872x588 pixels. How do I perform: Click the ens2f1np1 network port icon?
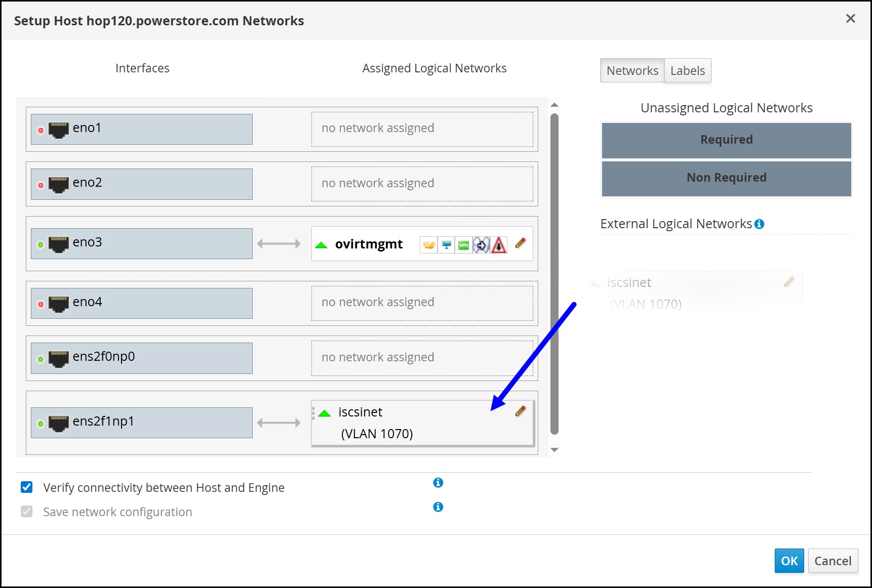click(58, 423)
